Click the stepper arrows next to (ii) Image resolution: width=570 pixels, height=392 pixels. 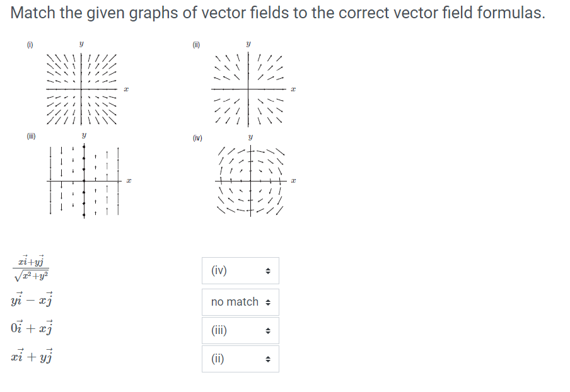tap(268, 359)
